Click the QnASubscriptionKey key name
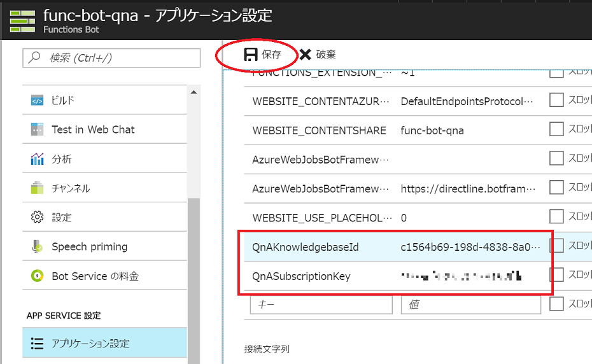This screenshot has width=592, height=364. 301,276
